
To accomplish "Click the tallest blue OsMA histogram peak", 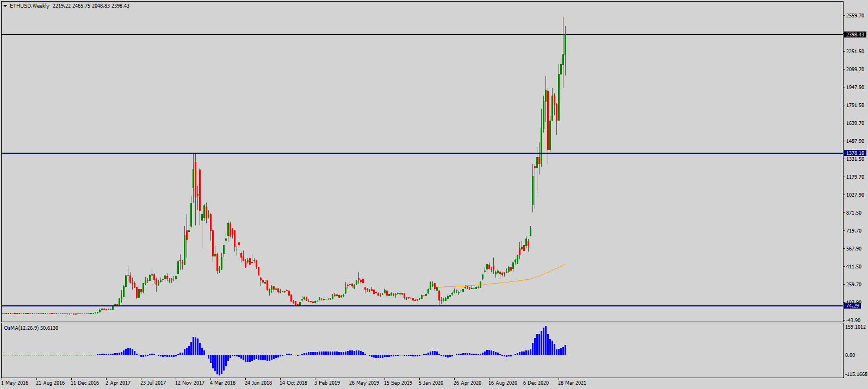I will coord(545,340).
